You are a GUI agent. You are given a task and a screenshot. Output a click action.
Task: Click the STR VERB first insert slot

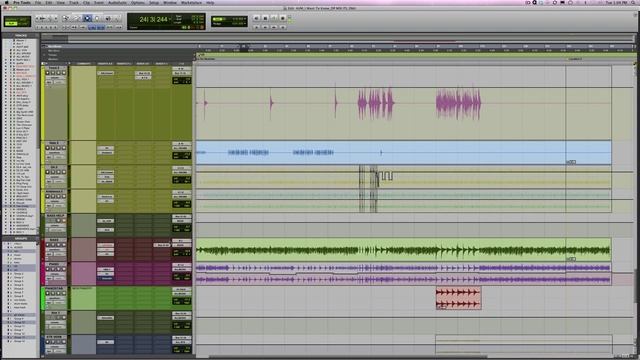pos(106,342)
